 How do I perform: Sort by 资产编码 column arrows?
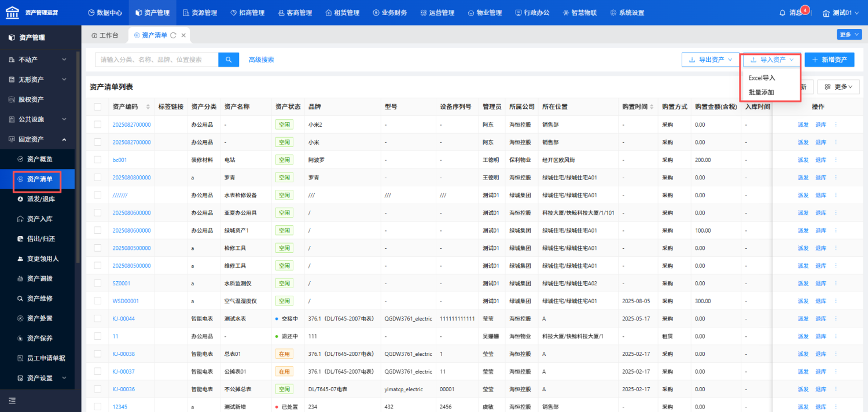(148, 107)
